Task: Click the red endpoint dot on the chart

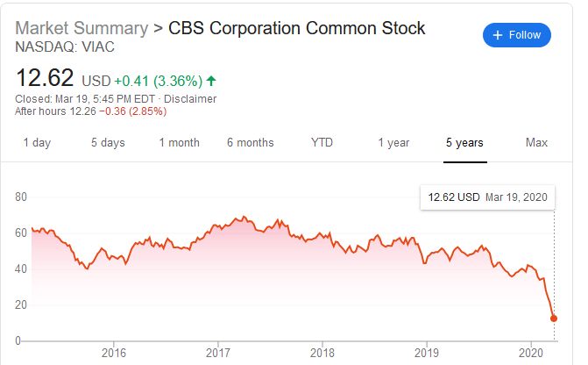Action: pos(554,318)
